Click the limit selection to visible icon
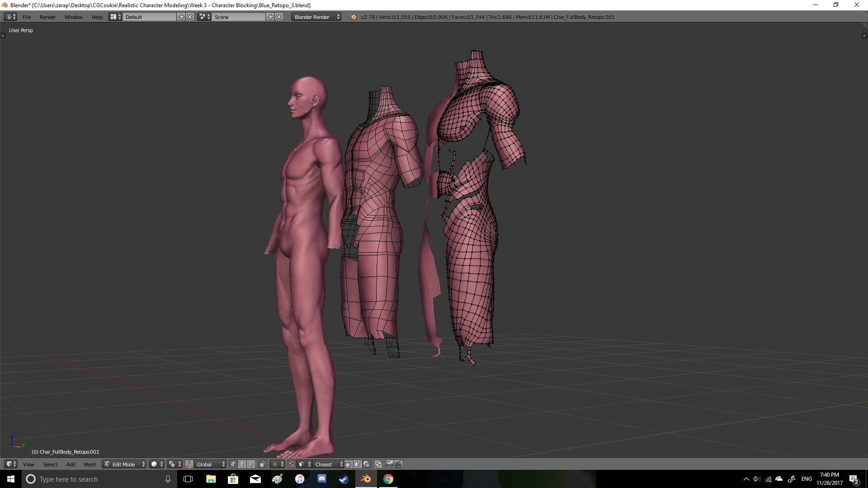This screenshot has width=868, height=488. pyautogui.click(x=263, y=464)
